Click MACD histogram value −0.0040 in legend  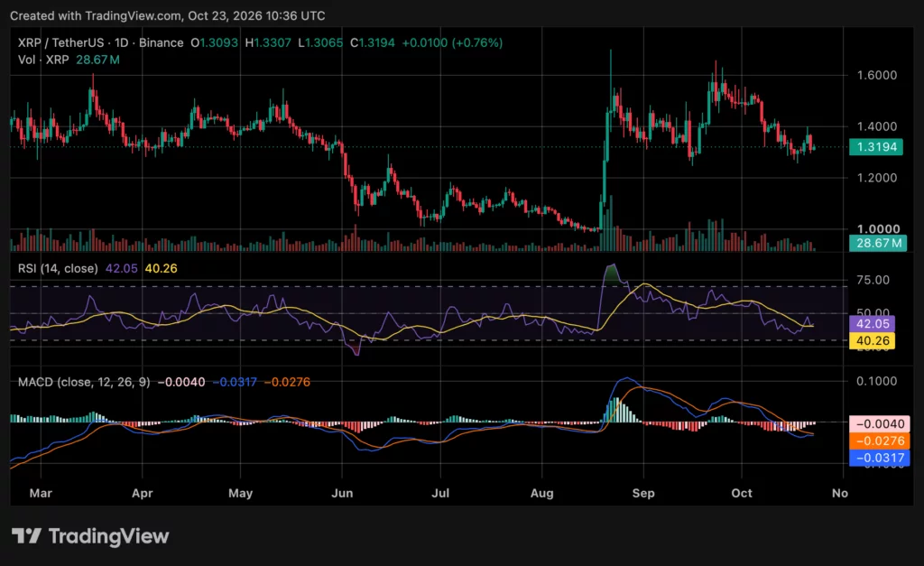181,382
